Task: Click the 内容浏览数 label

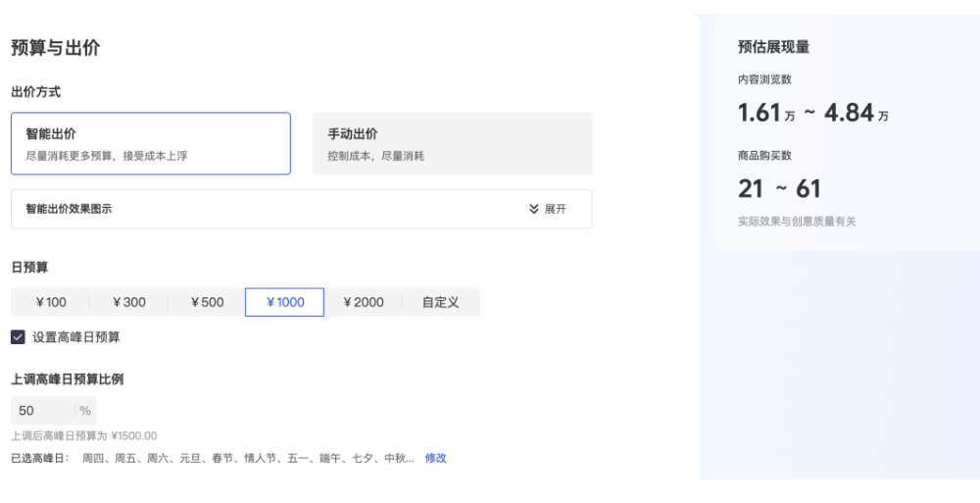Action: pos(765,79)
